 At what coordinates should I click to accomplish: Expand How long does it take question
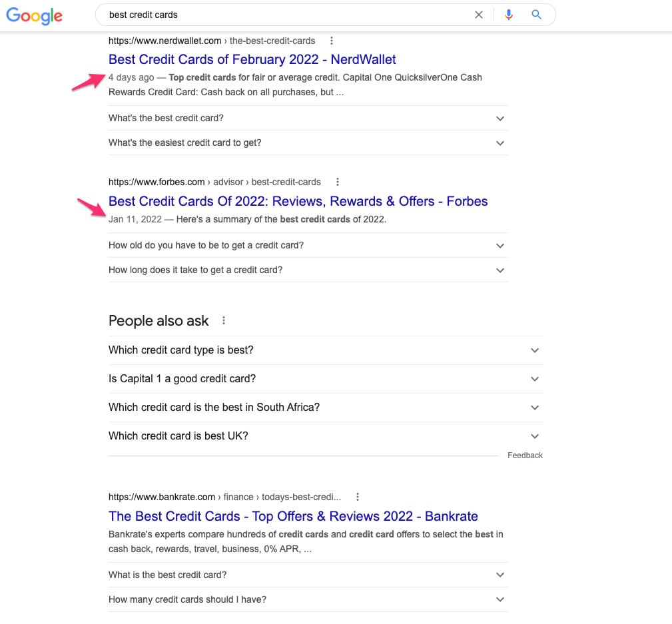[308, 270]
